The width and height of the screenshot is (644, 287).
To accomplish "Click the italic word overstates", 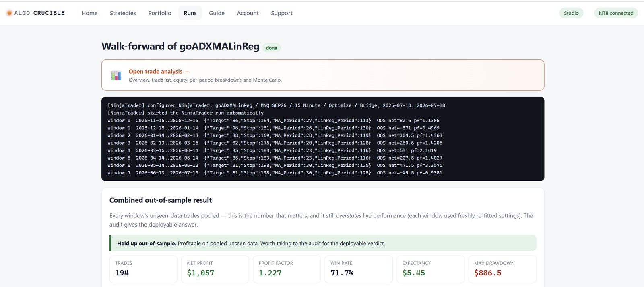I will (x=349, y=216).
